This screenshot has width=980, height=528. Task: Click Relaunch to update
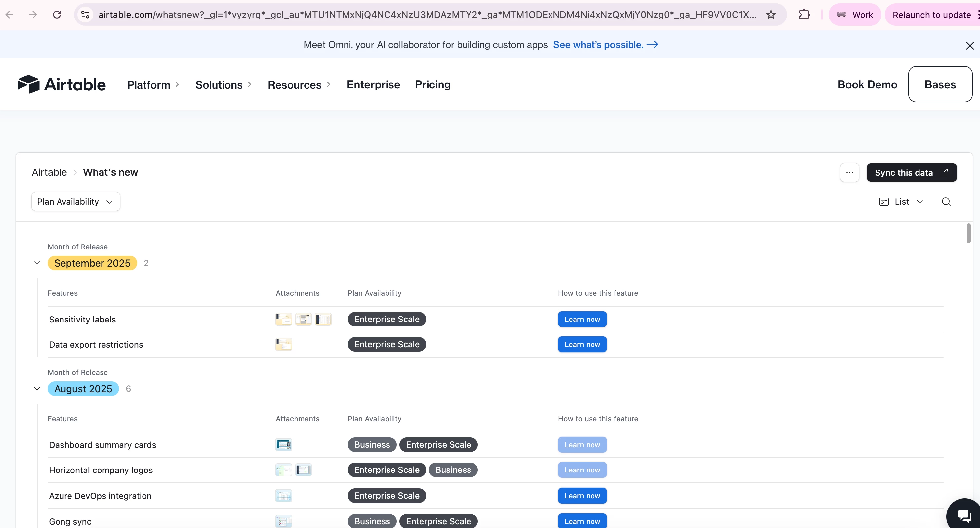(x=931, y=15)
